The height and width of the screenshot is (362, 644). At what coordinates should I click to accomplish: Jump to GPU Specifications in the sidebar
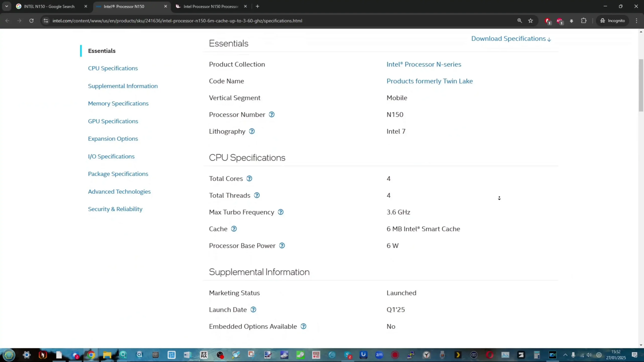pos(113,121)
